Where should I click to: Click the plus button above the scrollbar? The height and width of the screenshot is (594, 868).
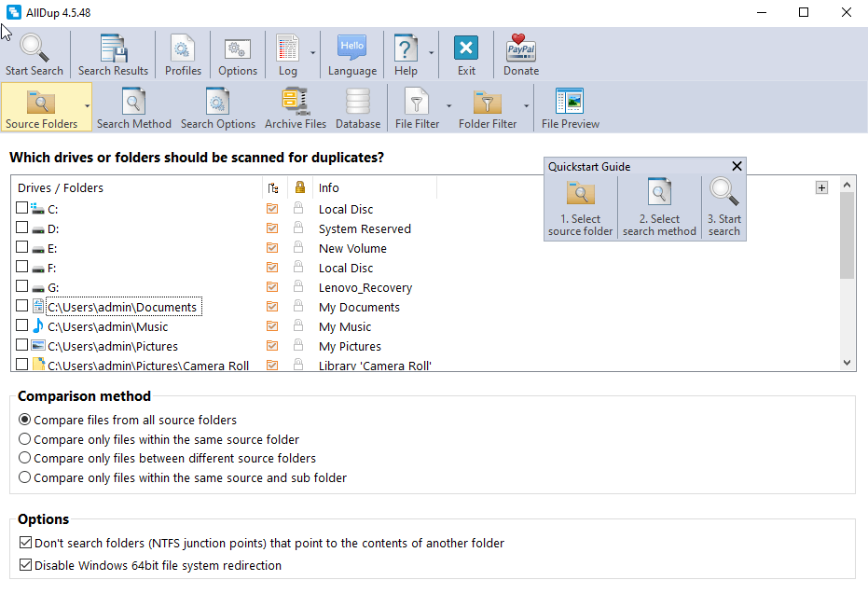(821, 187)
